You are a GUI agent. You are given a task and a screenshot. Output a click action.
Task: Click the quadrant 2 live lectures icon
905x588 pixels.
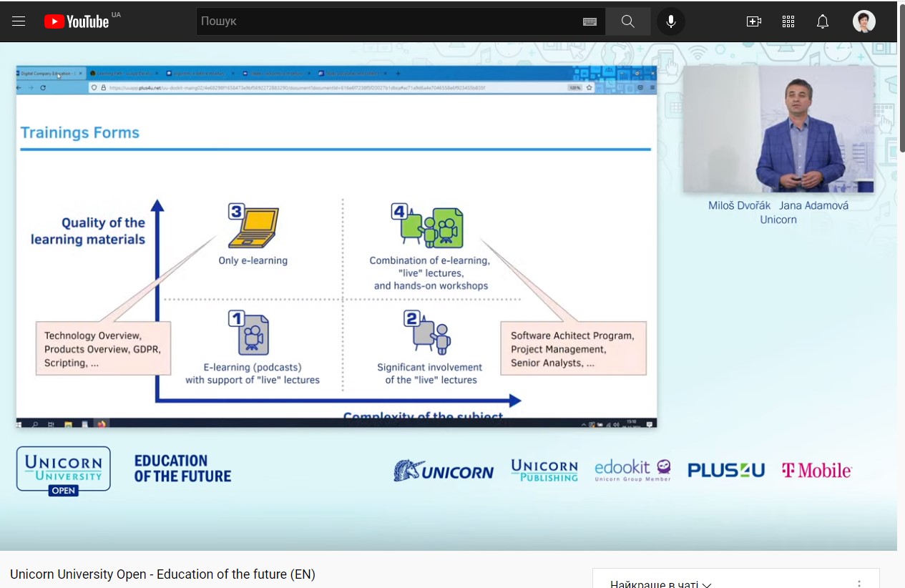(427, 333)
